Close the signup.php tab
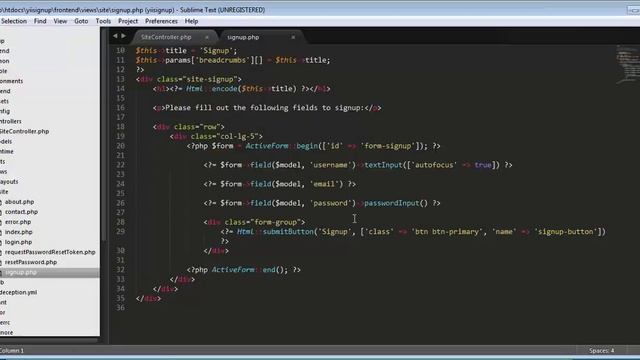 click(x=293, y=37)
